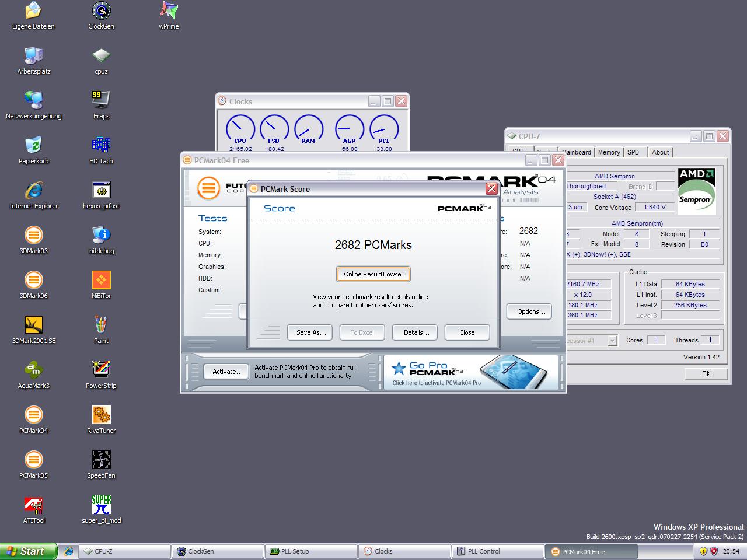Switch to Mainboard tab in CPU-Z
Screen dimensions: 747x560
click(576, 152)
